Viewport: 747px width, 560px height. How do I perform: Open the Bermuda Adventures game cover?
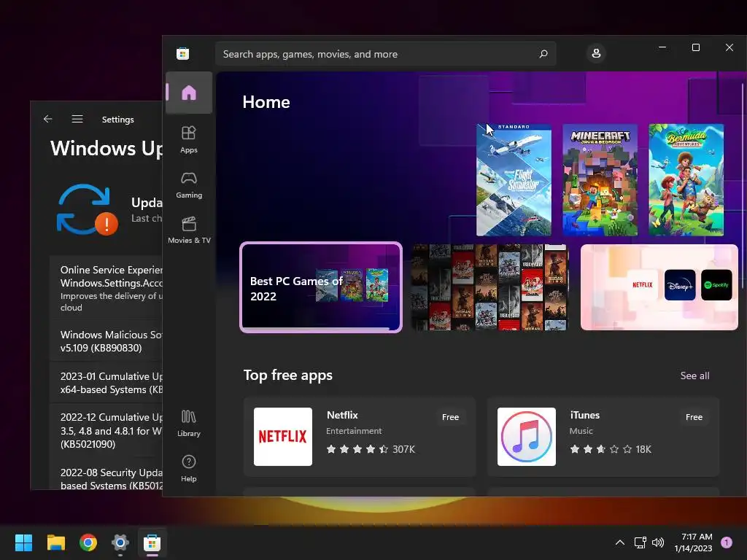pos(686,180)
